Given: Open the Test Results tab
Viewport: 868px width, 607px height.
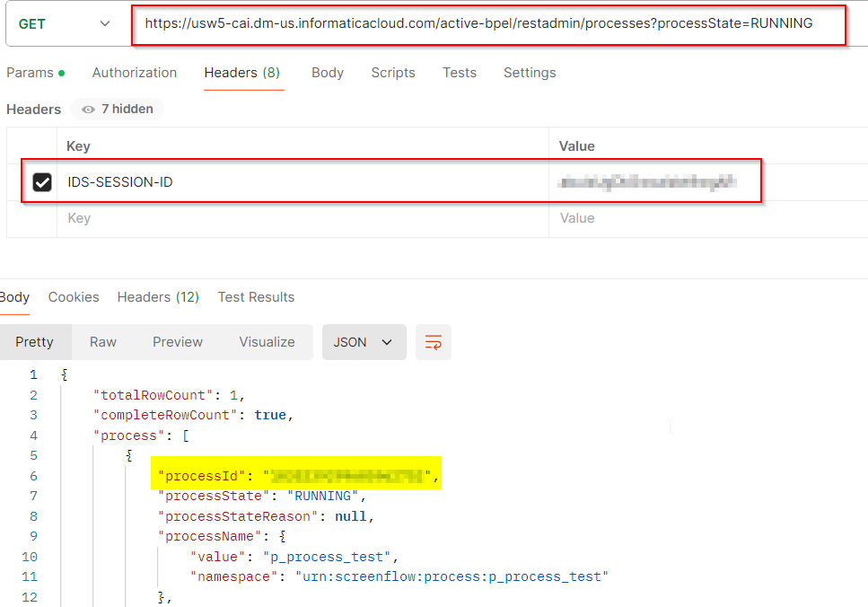Looking at the screenshot, I should tap(257, 297).
